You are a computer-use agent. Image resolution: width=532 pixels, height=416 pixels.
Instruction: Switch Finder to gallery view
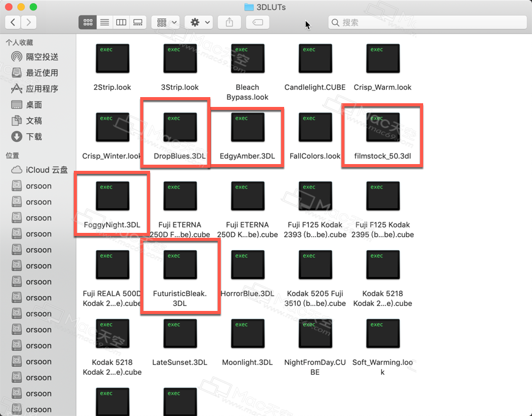click(x=138, y=22)
